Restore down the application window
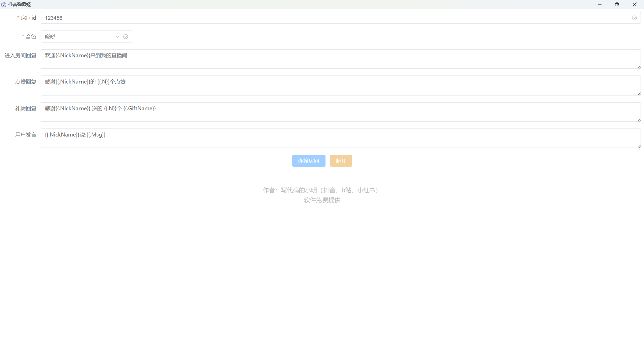 click(617, 4)
